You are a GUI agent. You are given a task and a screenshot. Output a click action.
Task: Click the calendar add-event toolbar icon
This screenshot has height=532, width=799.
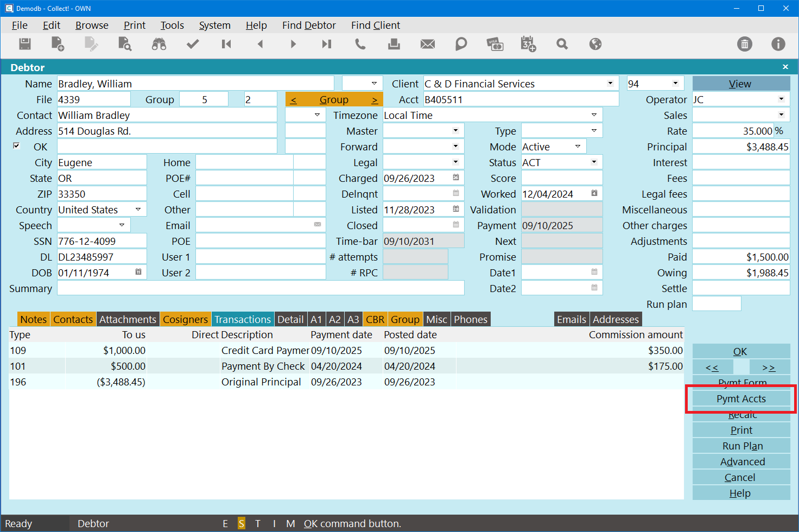coord(528,44)
